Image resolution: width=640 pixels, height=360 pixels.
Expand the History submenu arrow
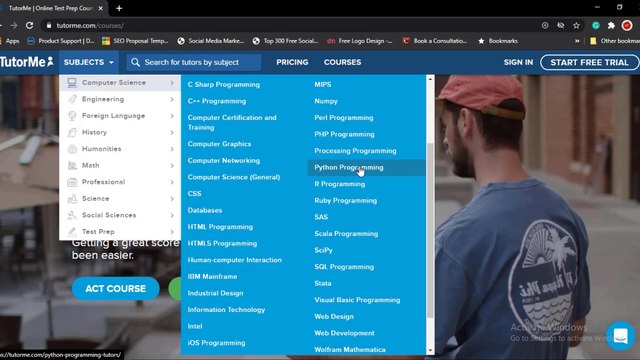click(x=172, y=132)
